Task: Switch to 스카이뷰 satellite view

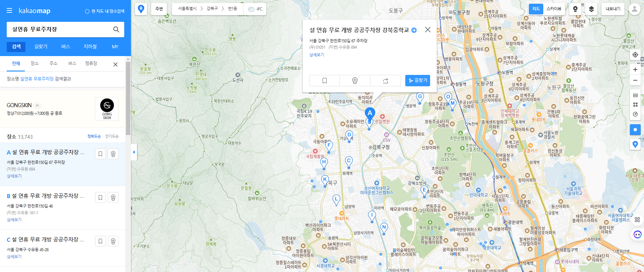Action: click(x=554, y=9)
